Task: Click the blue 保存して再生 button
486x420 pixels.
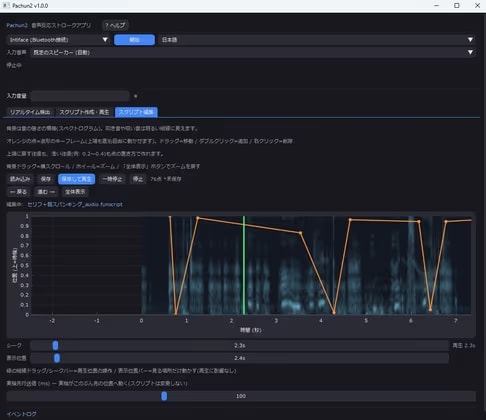Action: click(76, 179)
